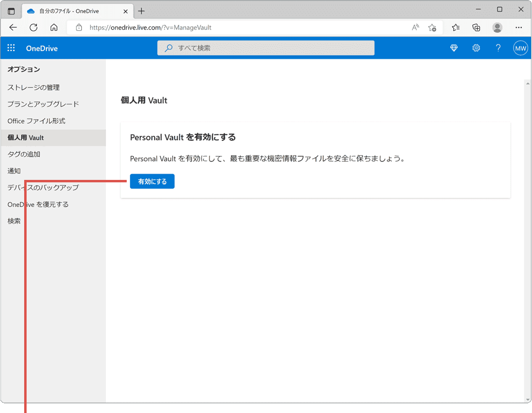This screenshot has height=413, width=532.
Task: Click the page vertical scrollbar
Action: tap(528, 241)
